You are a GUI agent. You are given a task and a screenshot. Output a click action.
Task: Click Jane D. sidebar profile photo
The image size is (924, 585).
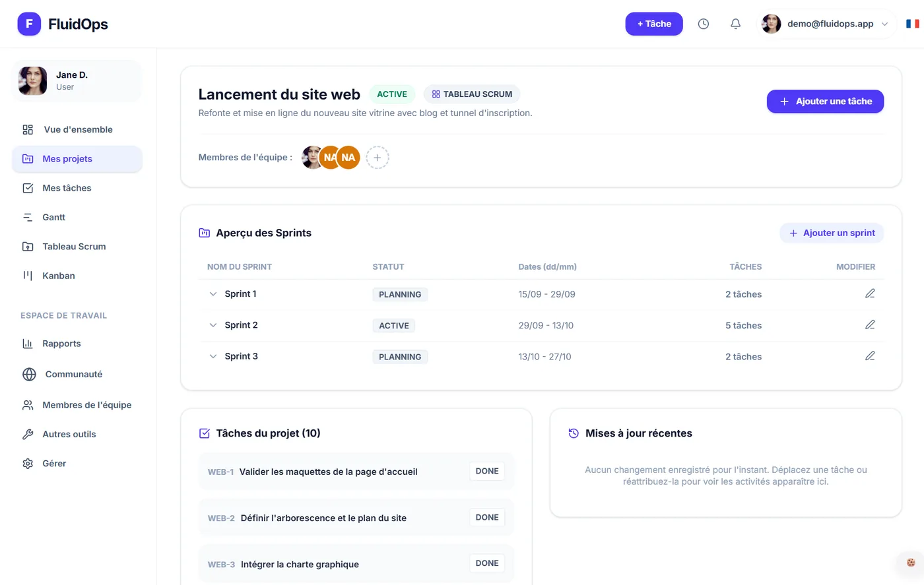pyautogui.click(x=32, y=81)
